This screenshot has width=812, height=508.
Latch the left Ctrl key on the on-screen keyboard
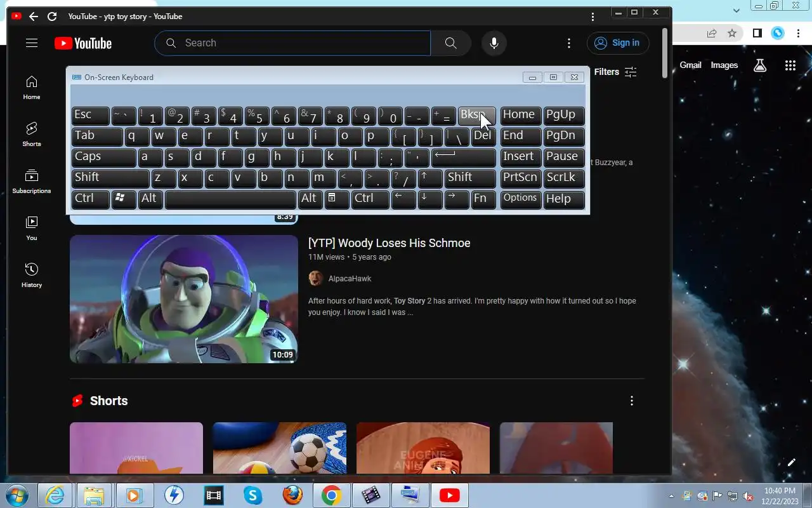coord(90,199)
